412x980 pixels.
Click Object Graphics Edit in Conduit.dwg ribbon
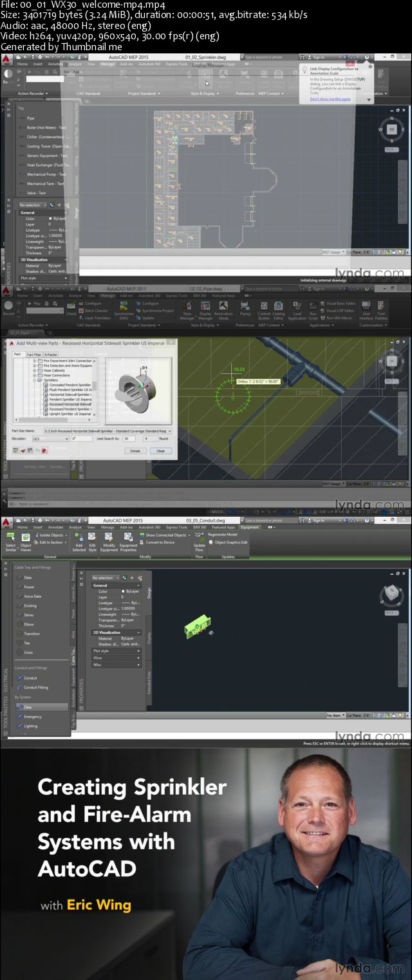[228, 542]
